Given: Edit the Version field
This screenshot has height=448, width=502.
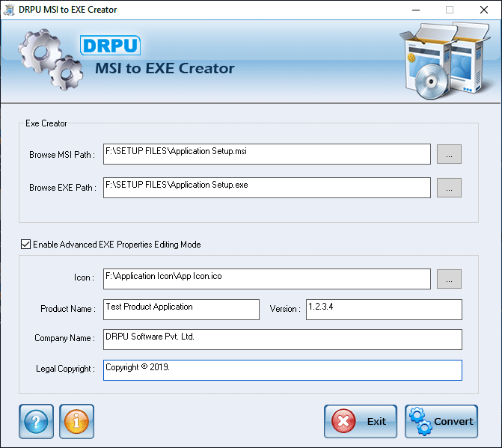Looking at the screenshot, I should (x=384, y=310).
